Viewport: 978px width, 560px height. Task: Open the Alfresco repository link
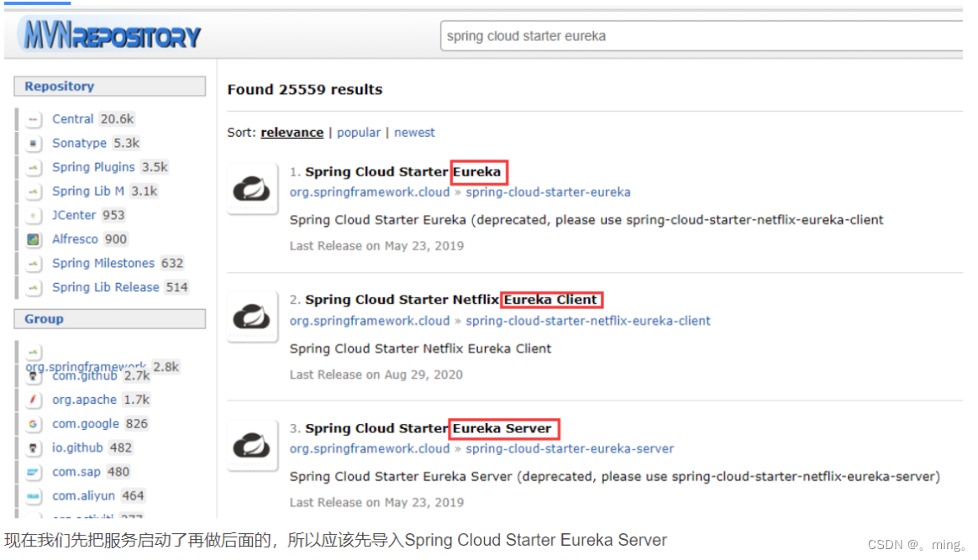[x=76, y=239]
